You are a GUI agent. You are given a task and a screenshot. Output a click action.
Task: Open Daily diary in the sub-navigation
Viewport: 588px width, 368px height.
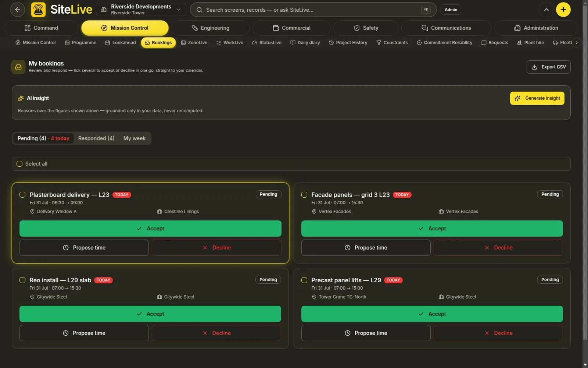point(305,43)
